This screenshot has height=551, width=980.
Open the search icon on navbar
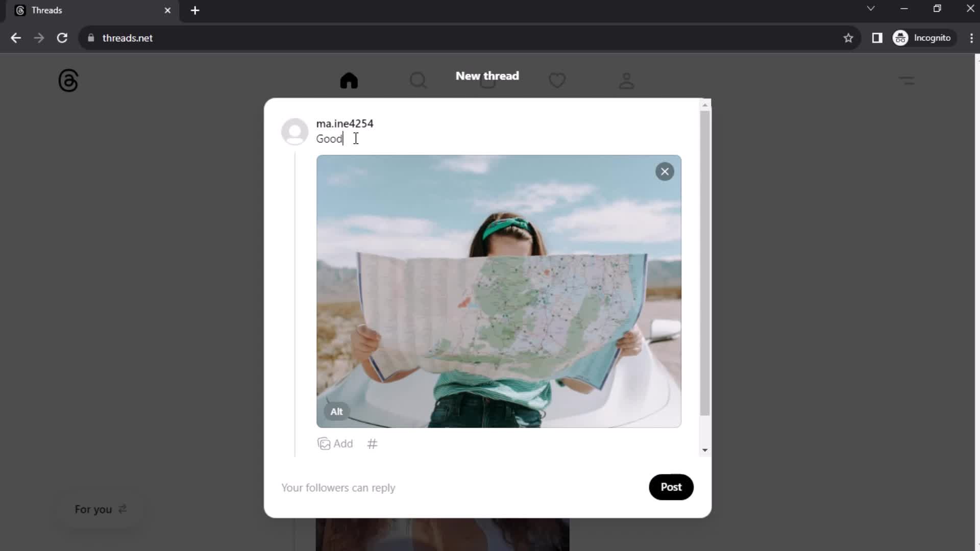click(418, 80)
